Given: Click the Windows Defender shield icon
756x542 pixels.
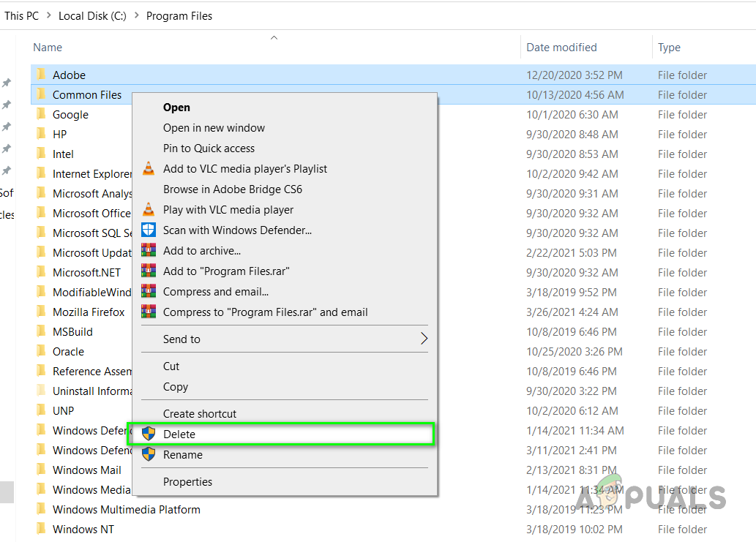Looking at the screenshot, I should click(149, 230).
